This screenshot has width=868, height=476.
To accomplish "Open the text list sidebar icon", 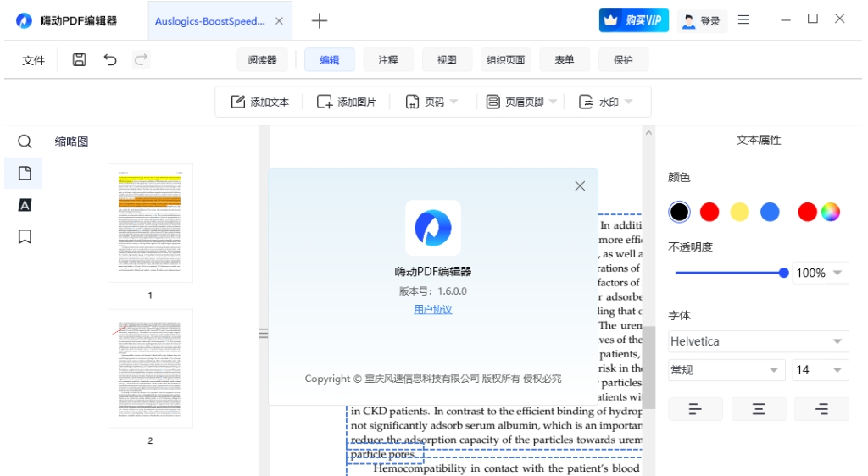I will tap(25, 205).
